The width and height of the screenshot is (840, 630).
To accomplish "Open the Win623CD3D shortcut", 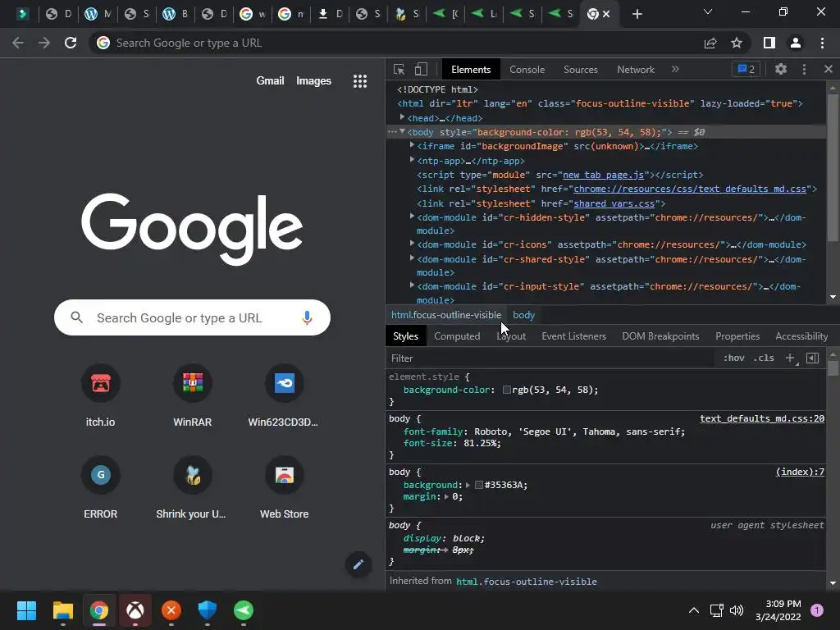I will click(284, 395).
